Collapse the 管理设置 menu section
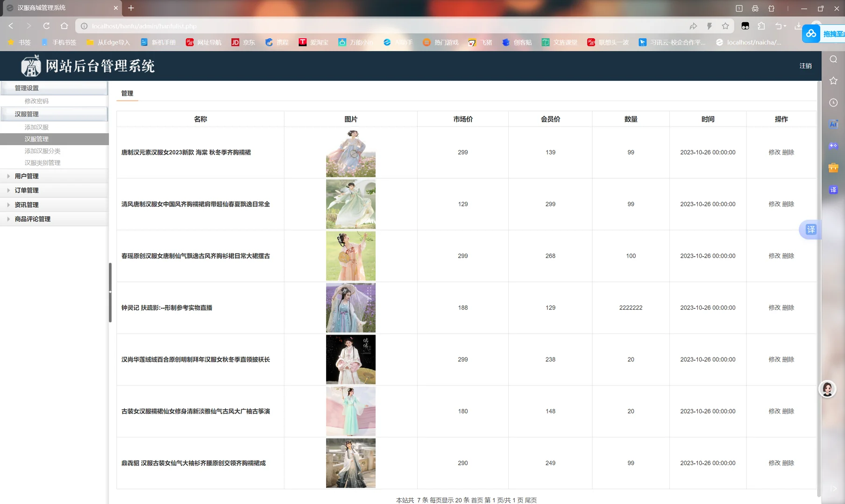Image resolution: width=845 pixels, height=504 pixels. (x=54, y=88)
